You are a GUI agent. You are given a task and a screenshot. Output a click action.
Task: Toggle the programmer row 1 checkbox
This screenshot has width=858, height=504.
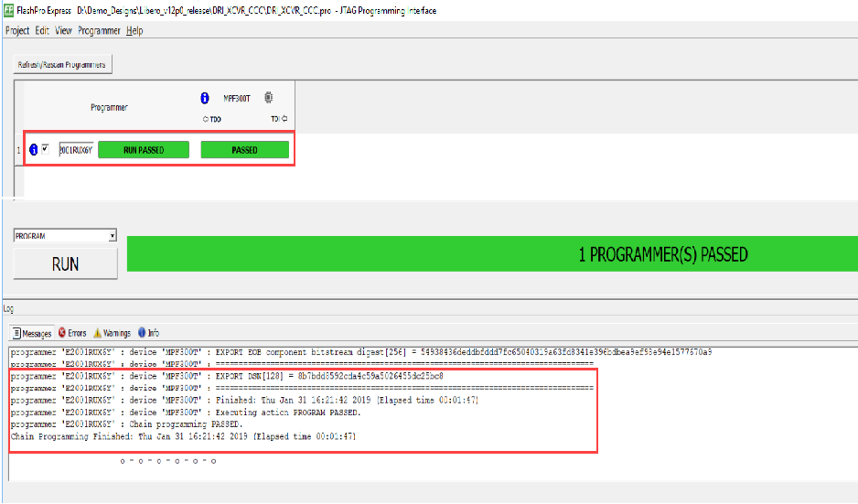tap(45, 149)
